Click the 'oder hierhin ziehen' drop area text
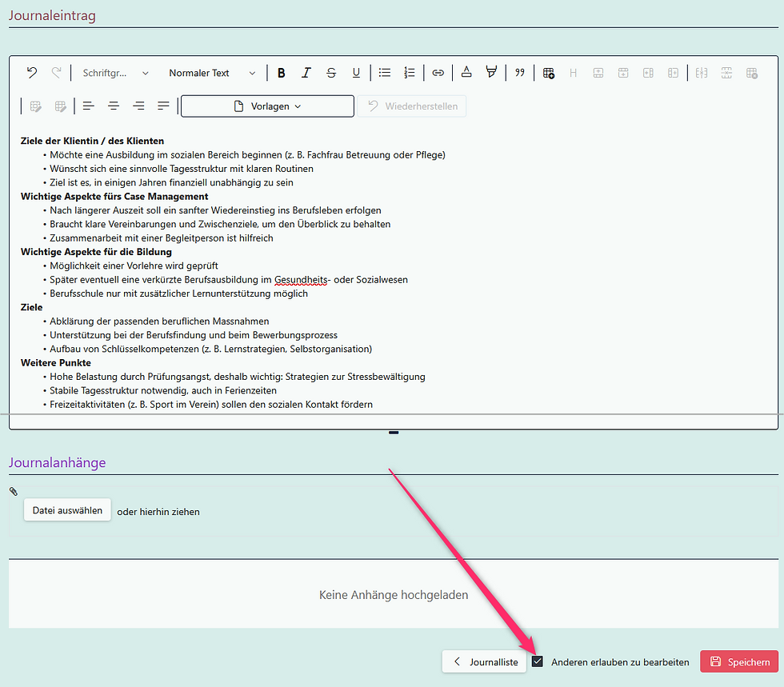The image size is (784, 687). click(158, 512)
